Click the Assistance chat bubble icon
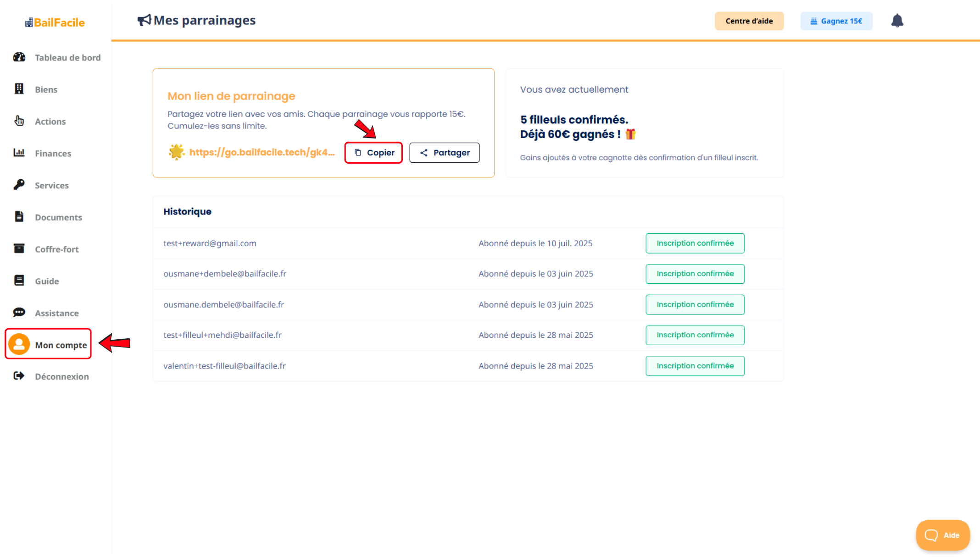Screen dimensions: 980x557 tap(19, 313)
